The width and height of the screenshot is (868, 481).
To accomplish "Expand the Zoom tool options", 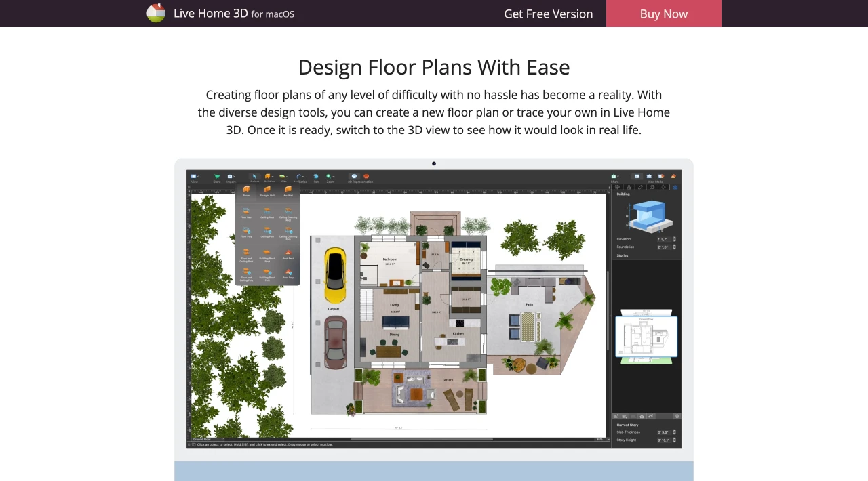I will [333, 177].
